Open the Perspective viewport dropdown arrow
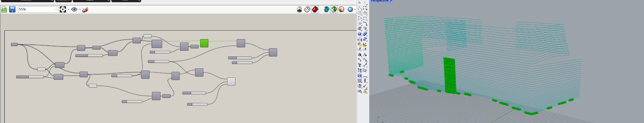The image size is (644, 123). click(x=391, y=1)
